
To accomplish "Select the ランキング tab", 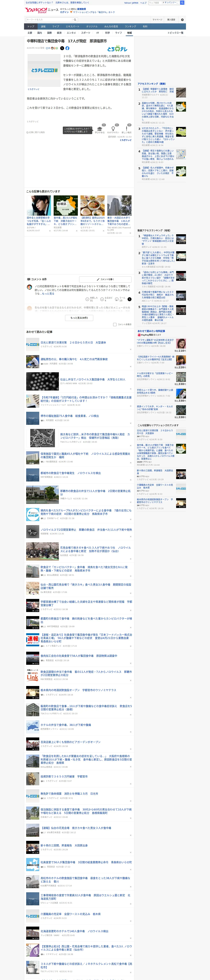I will tap(130, 27).
